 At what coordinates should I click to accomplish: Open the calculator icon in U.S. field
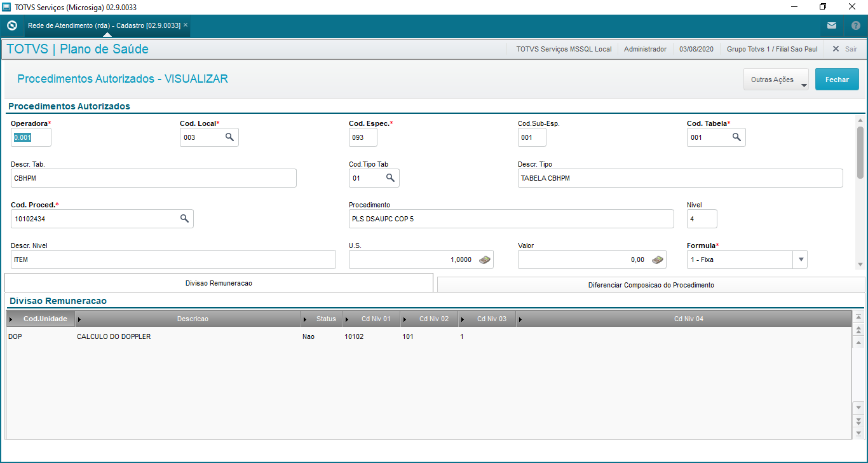(x=485, y=259)
